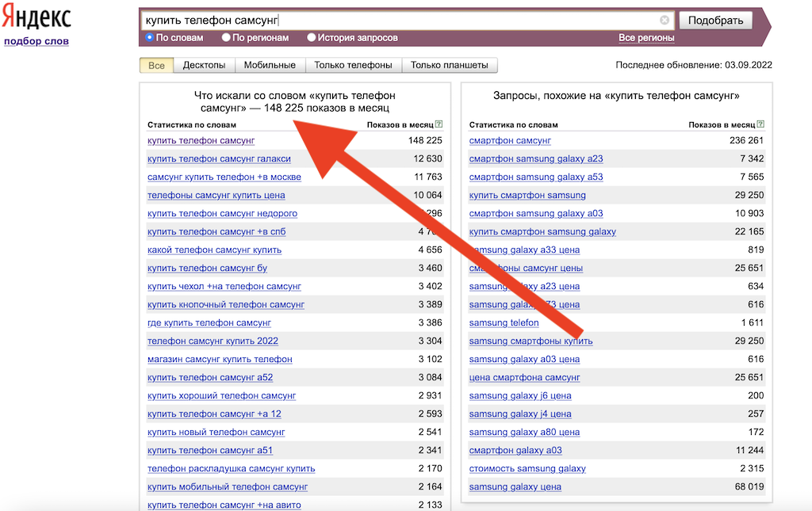
Task: Open какой телефон самсунг купить link
Action: click(x=214, y=250)
